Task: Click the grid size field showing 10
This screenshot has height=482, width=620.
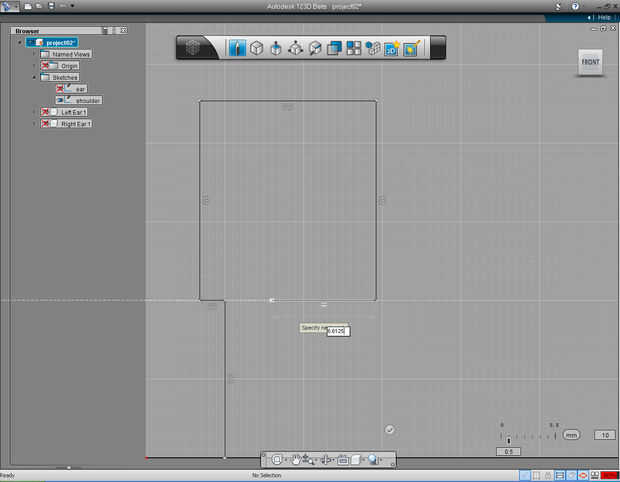Action: click(605, 435)
